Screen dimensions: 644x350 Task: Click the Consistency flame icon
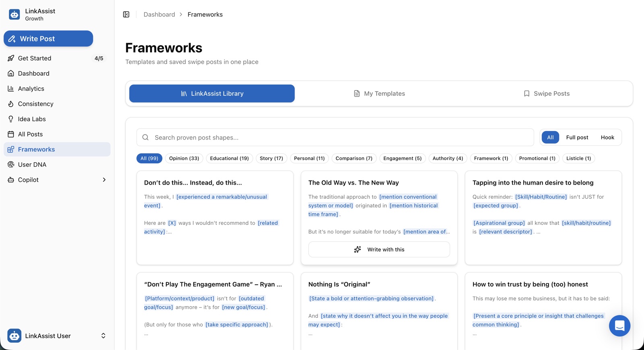click(x=11, y=104)
